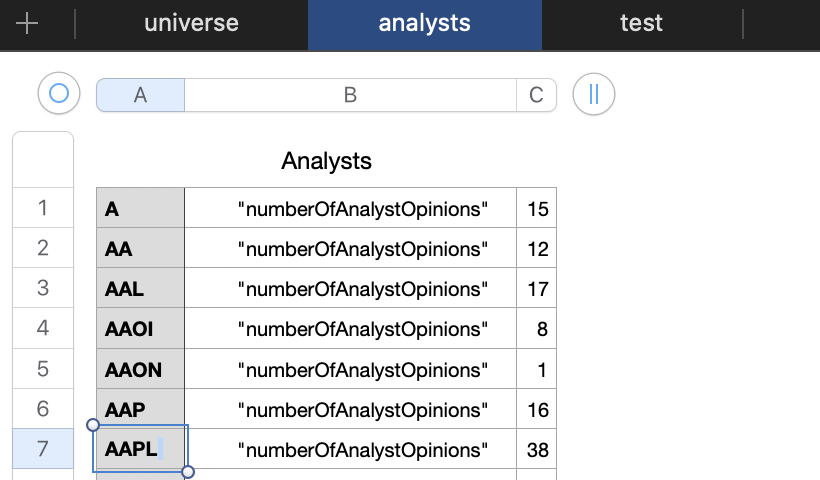Select the AAOI ticker cell
820x480 pixels.
click(x=140, y=329)
